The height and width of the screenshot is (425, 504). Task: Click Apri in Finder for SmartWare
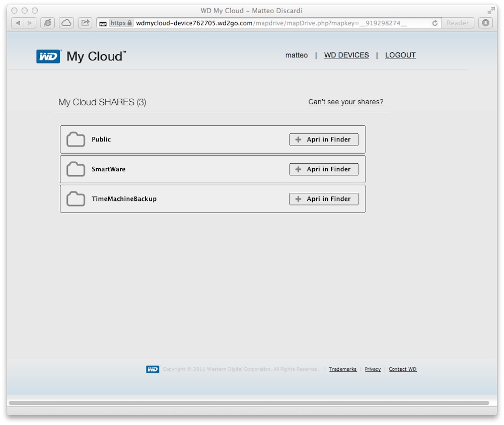click(x=324, y=169)
